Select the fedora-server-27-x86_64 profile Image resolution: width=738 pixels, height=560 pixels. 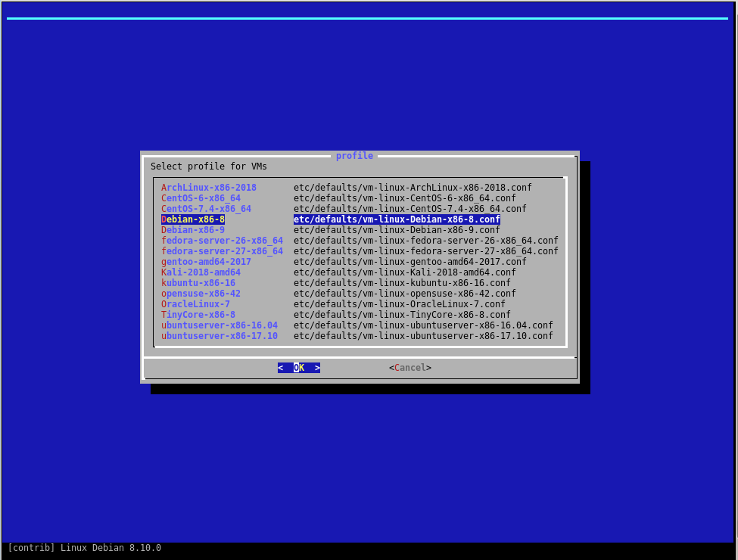tap(222, 250)
